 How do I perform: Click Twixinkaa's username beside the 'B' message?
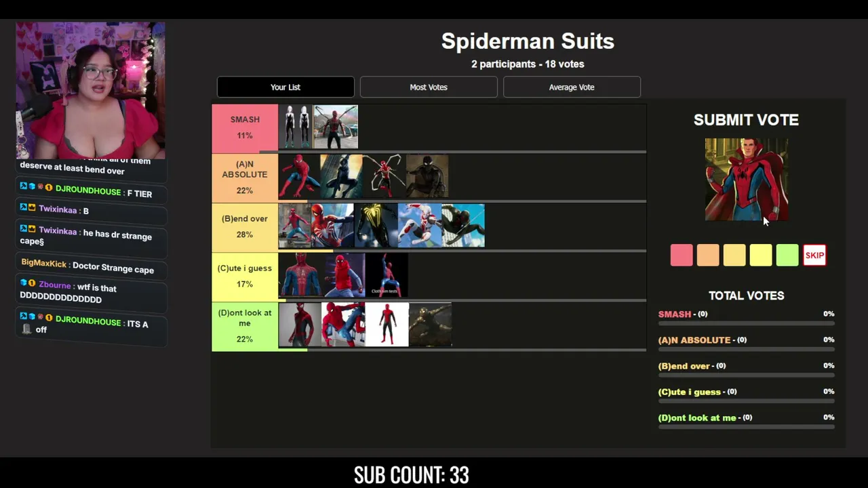point(58,210)
